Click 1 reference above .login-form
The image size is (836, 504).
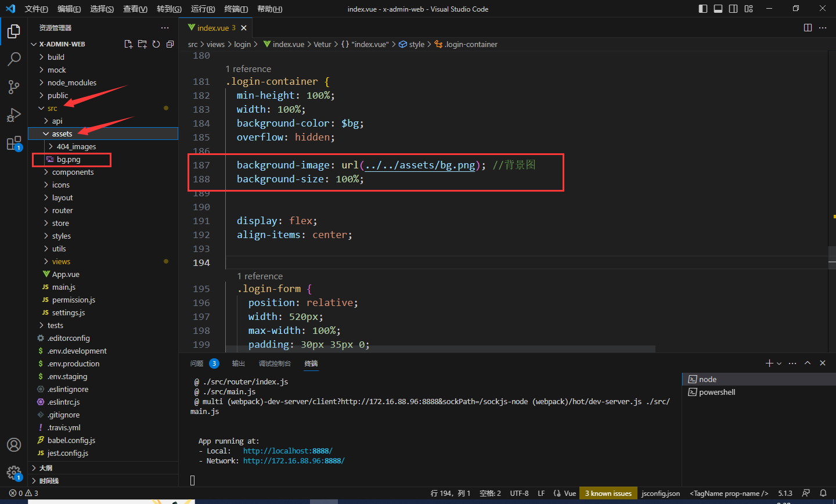260,276
